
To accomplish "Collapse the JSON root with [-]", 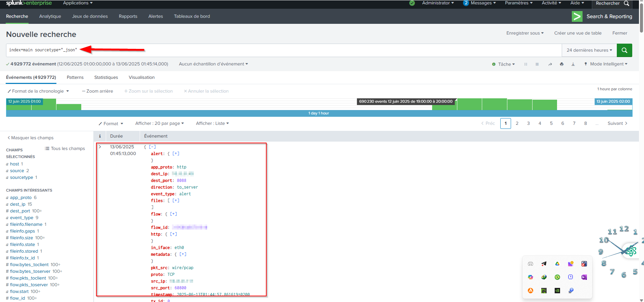I will 152,147.
